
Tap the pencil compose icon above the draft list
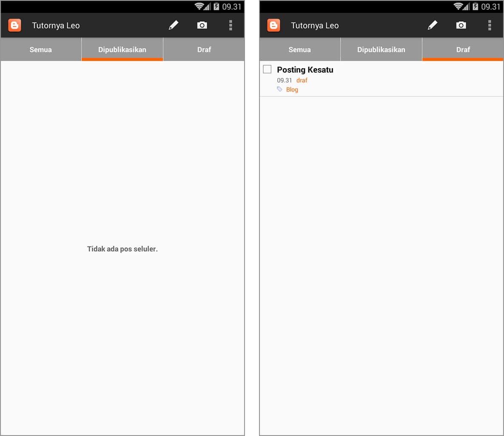[x=433, y=26]
